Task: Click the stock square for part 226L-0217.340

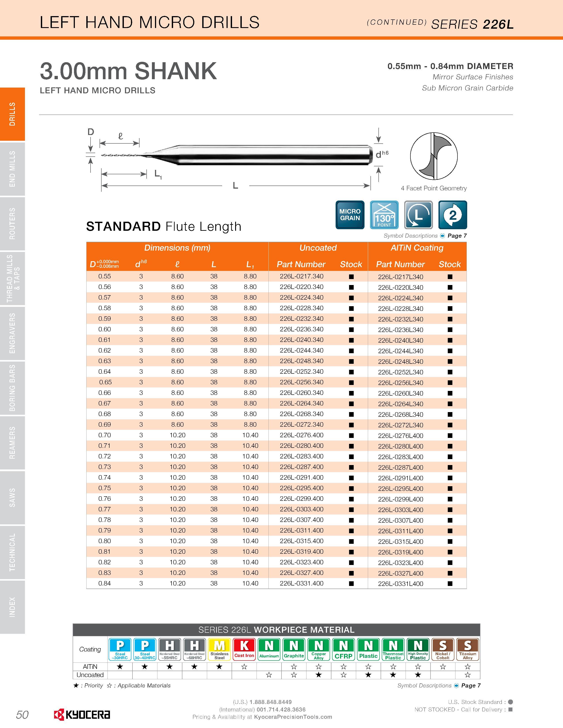Action: point(351,277)
